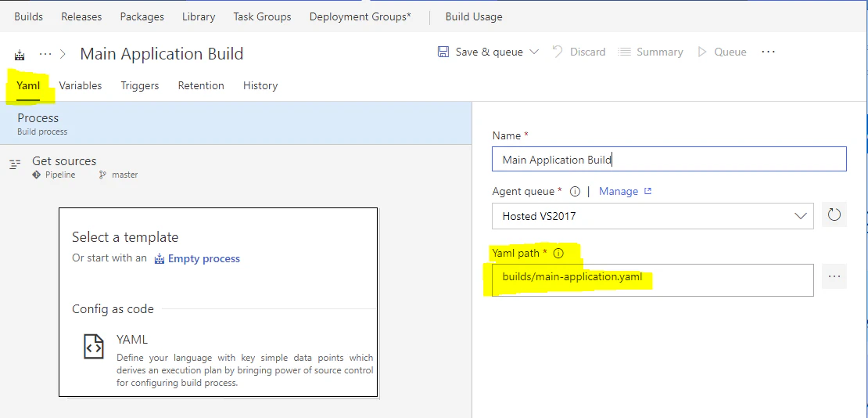
Task: Open the more actions ellipsis after Queue
Action: 768,52
